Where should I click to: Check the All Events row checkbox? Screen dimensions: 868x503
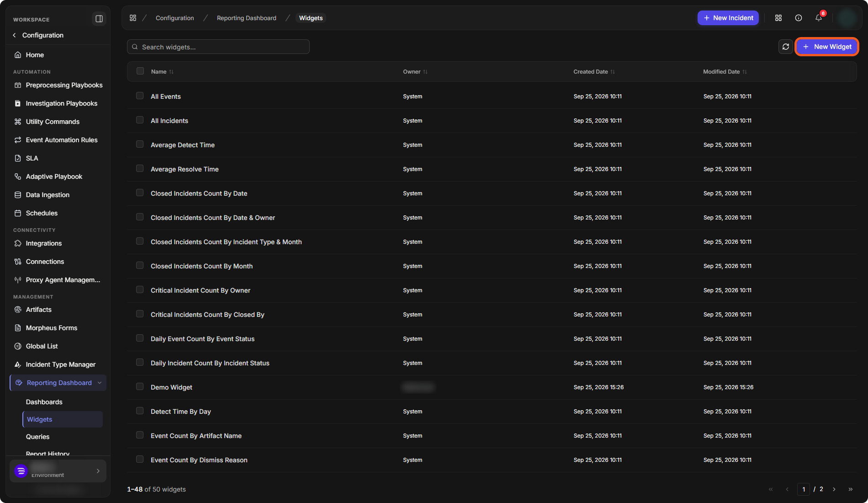click(x=140, y=96)
